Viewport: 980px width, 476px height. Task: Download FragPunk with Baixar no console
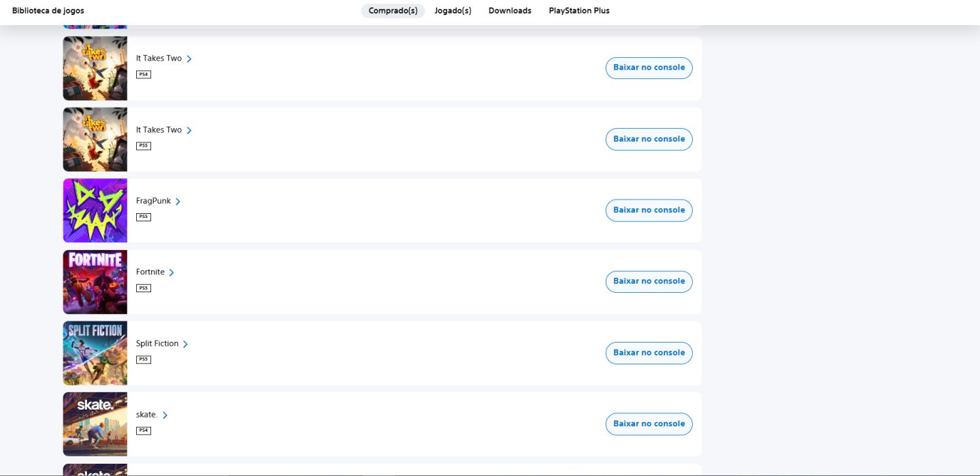click(x=649, y=210)
